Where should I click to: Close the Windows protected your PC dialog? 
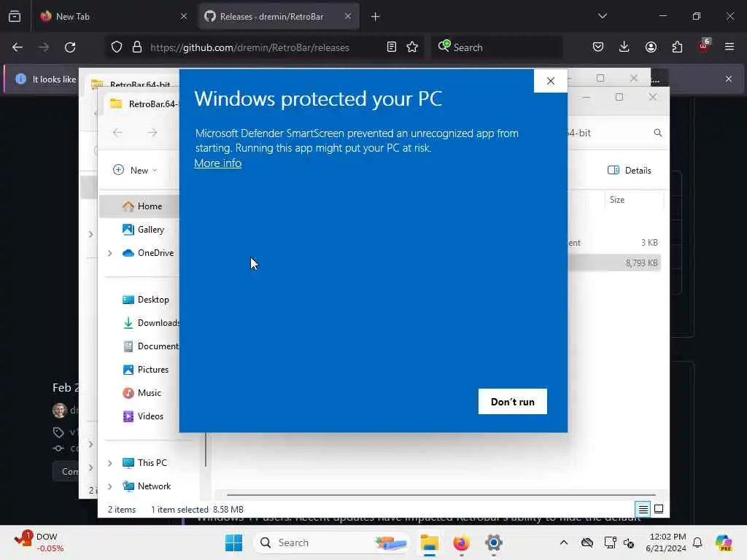click(x=550, y=81)
